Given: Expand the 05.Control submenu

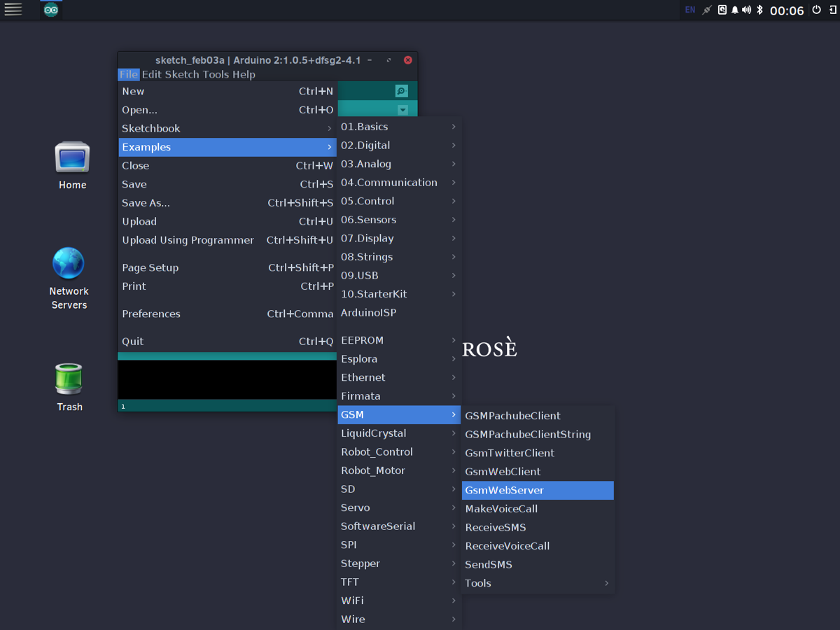Looking at the screenshot, I should coord(399,201).
